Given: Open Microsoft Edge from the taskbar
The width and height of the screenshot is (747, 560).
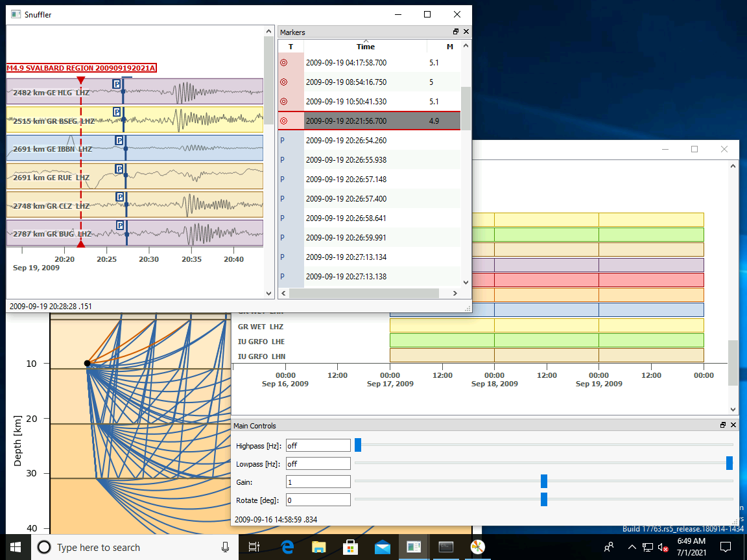Looking at the screenshot, I should [x=287, y=547].
